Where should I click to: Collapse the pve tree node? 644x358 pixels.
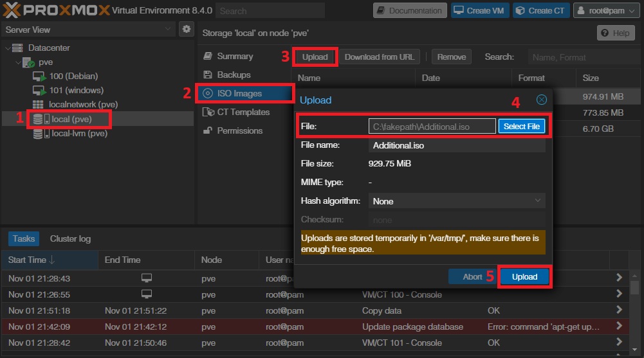(18, 62)
